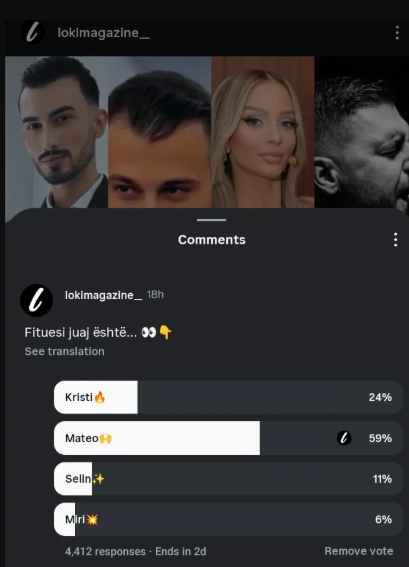Tap the black-and-white man photo
This screenshot has height=567, width=409.
point(362,132)
